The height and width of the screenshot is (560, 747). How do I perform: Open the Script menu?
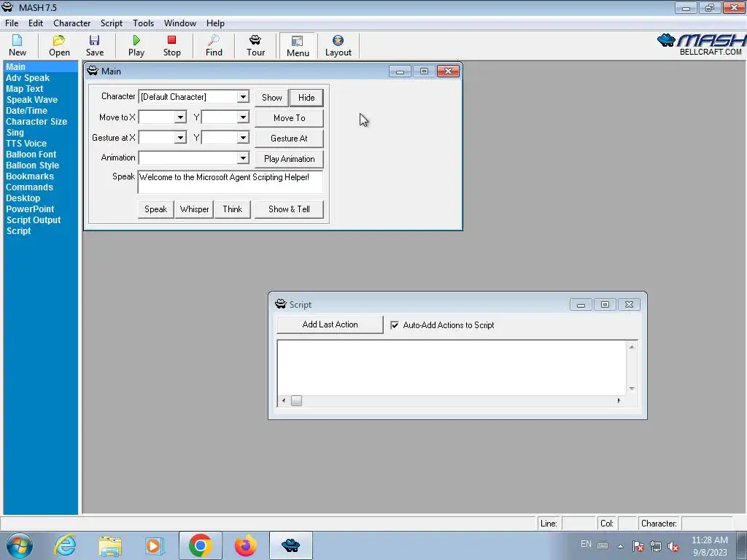tap(112, 23)
